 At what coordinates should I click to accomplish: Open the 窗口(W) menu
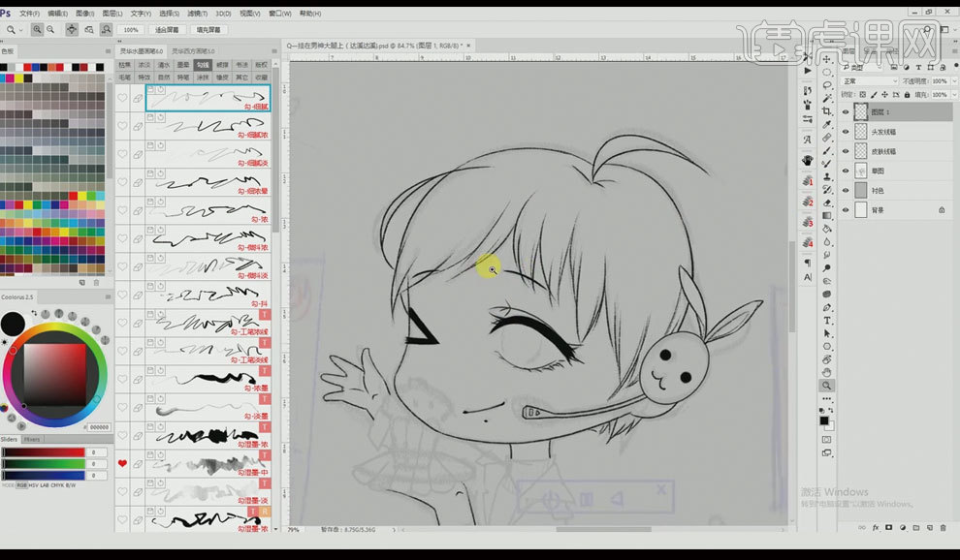pyautogui.click(x=280, y=13)
